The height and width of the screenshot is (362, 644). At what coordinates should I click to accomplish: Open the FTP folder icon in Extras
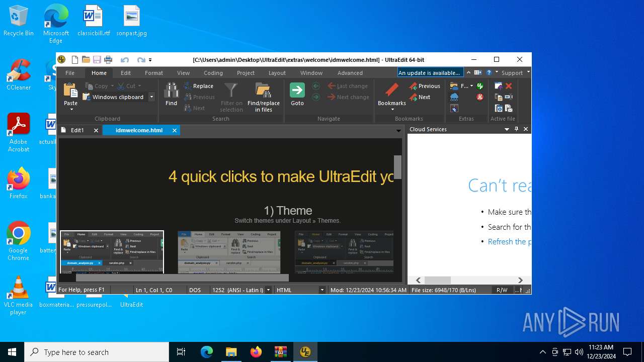(x=454, y=86)
